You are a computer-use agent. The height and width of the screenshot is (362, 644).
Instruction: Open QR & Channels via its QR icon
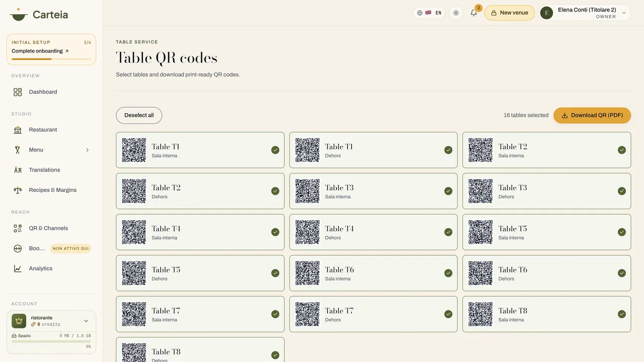(x=18, y=228)
